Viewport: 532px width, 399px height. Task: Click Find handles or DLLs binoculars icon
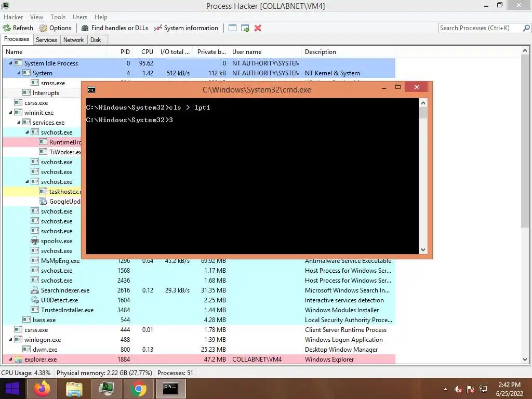tap(85, 28)
